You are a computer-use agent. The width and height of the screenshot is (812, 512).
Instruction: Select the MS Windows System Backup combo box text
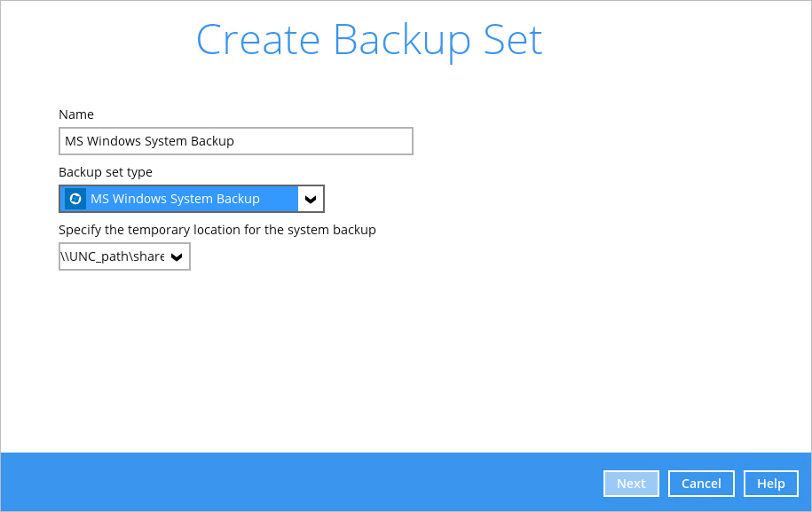coord(175,199)
